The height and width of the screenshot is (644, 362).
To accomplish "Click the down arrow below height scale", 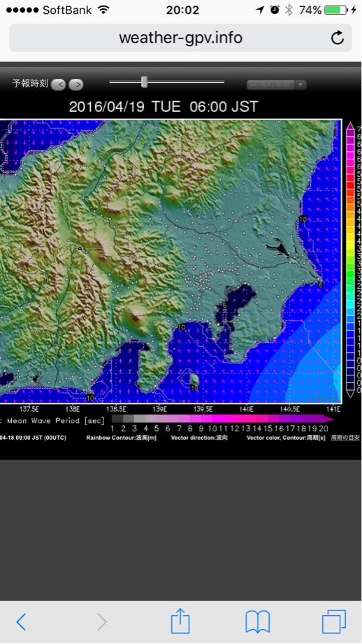I will [x=351, y=394].
